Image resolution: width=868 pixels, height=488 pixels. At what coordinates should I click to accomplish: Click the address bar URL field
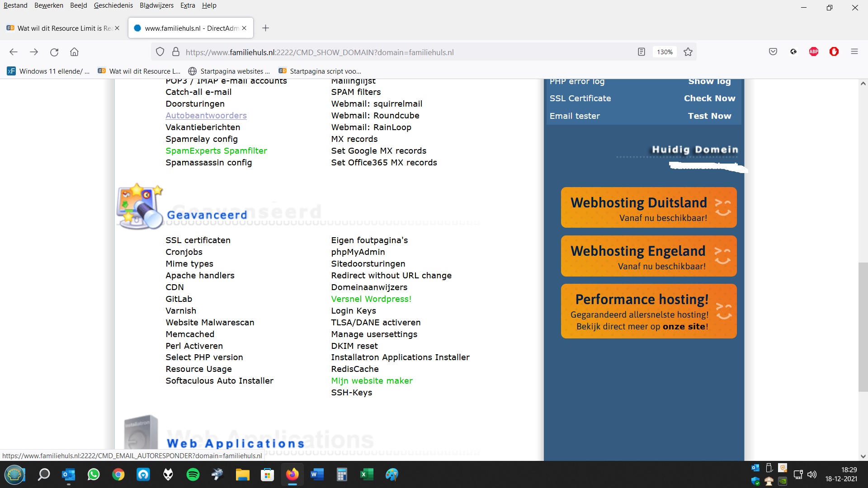pyautogui.click(x=319, y=52)
